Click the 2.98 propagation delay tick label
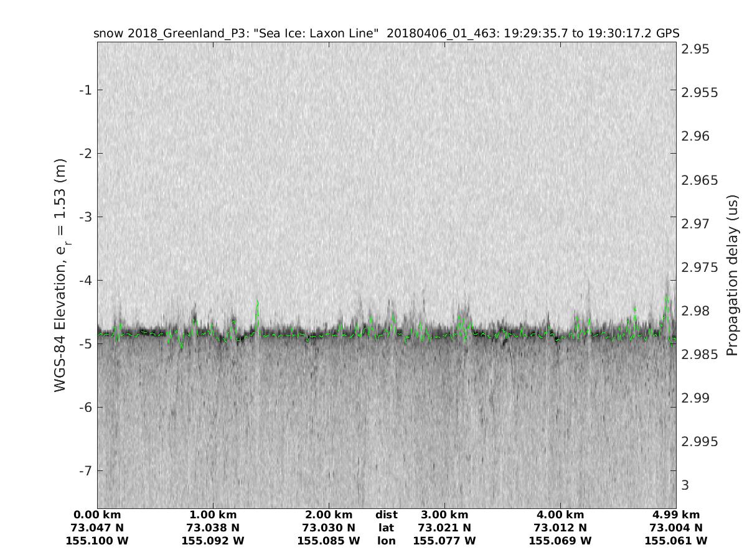747x560 pixels. (695, 310)
